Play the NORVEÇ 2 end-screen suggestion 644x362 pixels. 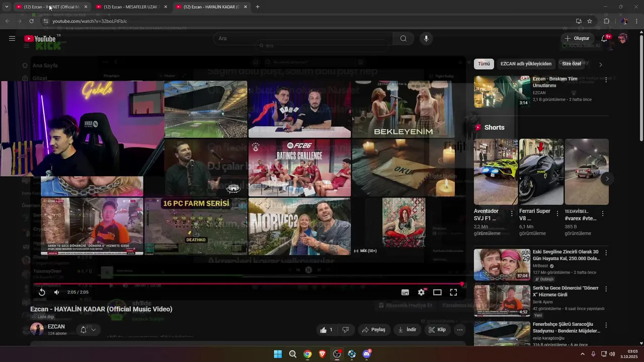tap(299, 226)
